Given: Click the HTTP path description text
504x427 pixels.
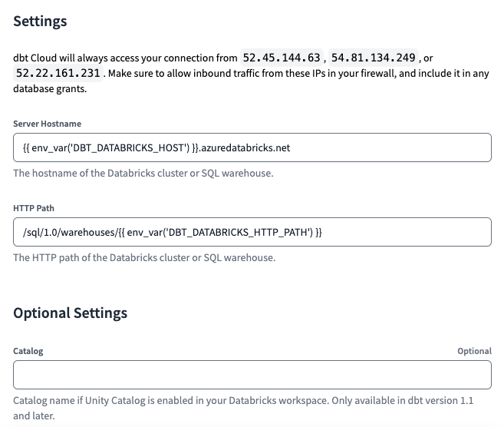Looking at the screenshot, I should point(144,258).
